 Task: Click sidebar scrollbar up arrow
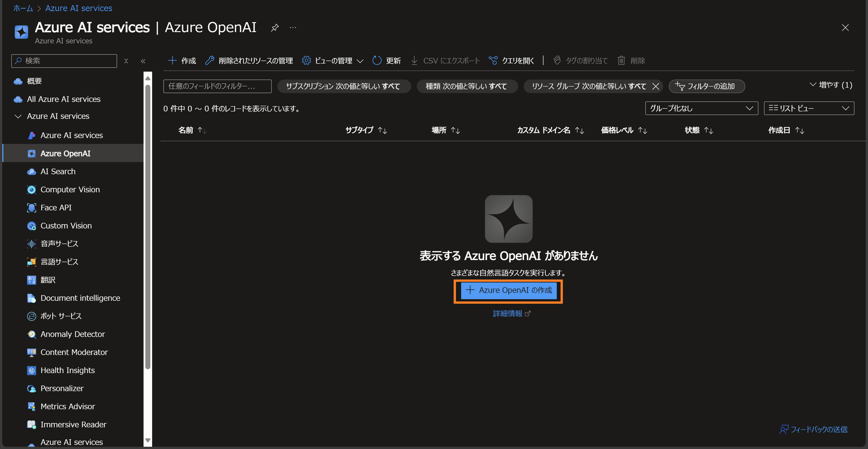pos(148,78)
